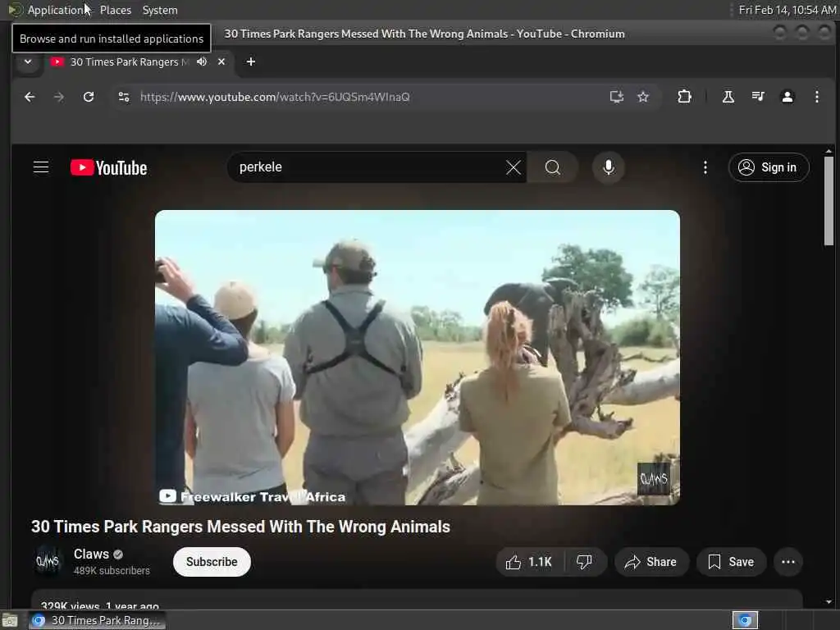This screenshot has width=840, height=630.
Task: Open Chrome Labs flask icon
Action: (x=728, y=97)
